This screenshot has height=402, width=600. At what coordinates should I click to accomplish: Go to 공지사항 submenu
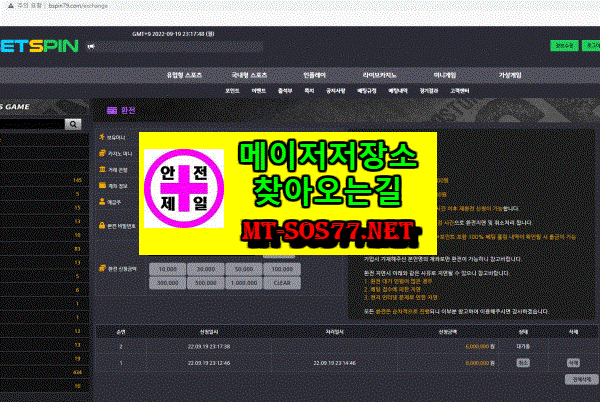(336, 91)
